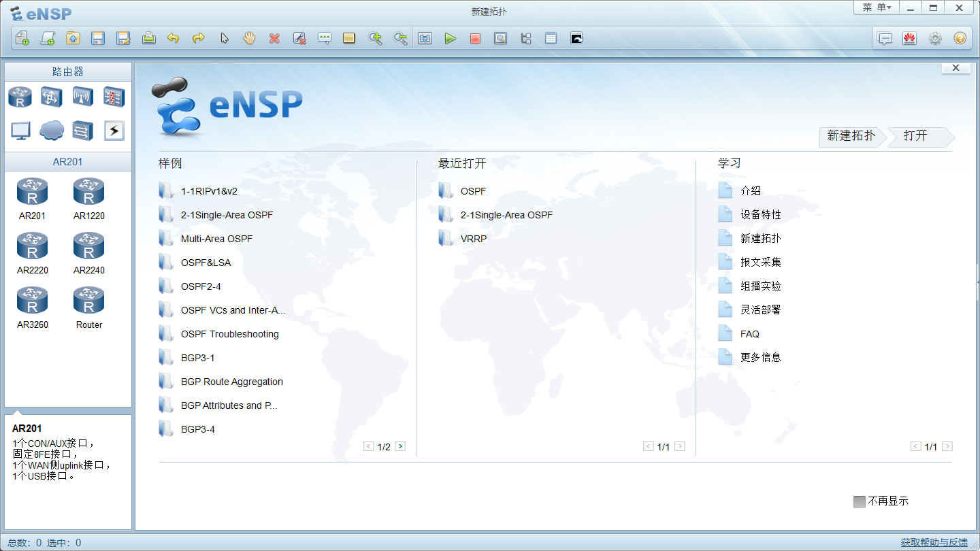Image resolution: width=980 pixels, height=551 pixels.
Task: Click the Open Topology folder icon
Action: tap(73, 38)
